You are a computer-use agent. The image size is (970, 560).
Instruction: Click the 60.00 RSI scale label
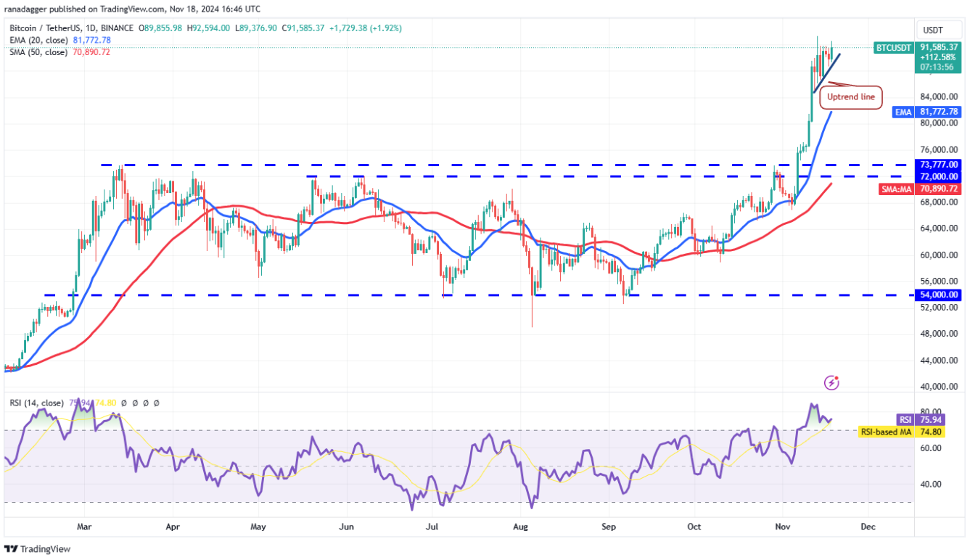[x=931, y=448]
